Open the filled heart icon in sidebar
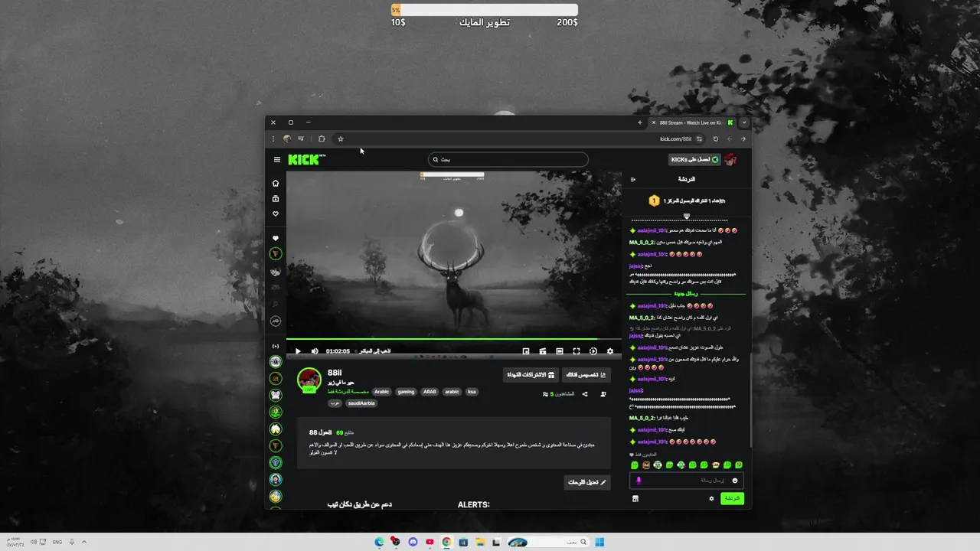980x551 pixels. click(x=276, y=238)
